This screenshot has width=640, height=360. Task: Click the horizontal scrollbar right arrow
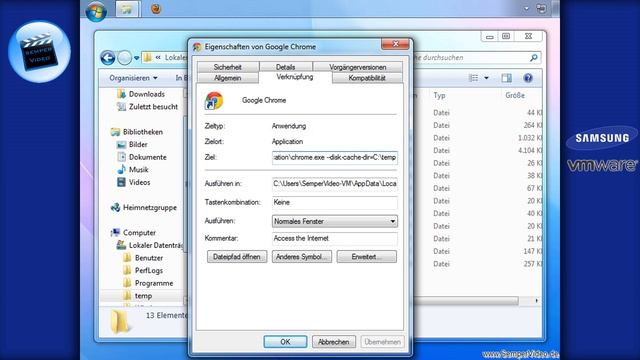coord(536,301)
